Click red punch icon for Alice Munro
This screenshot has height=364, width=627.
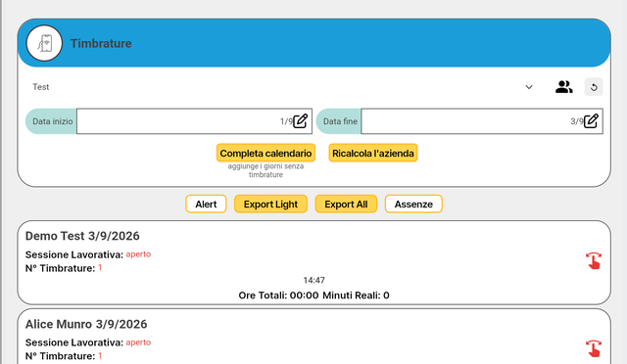tap(594, 348)
